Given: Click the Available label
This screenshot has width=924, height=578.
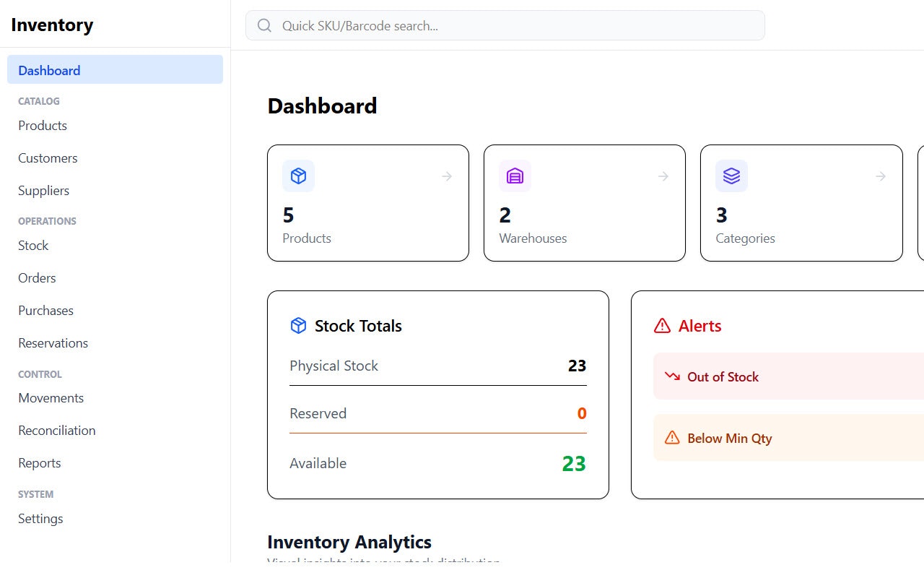Looking at the screenshot, I should (318, 464).
